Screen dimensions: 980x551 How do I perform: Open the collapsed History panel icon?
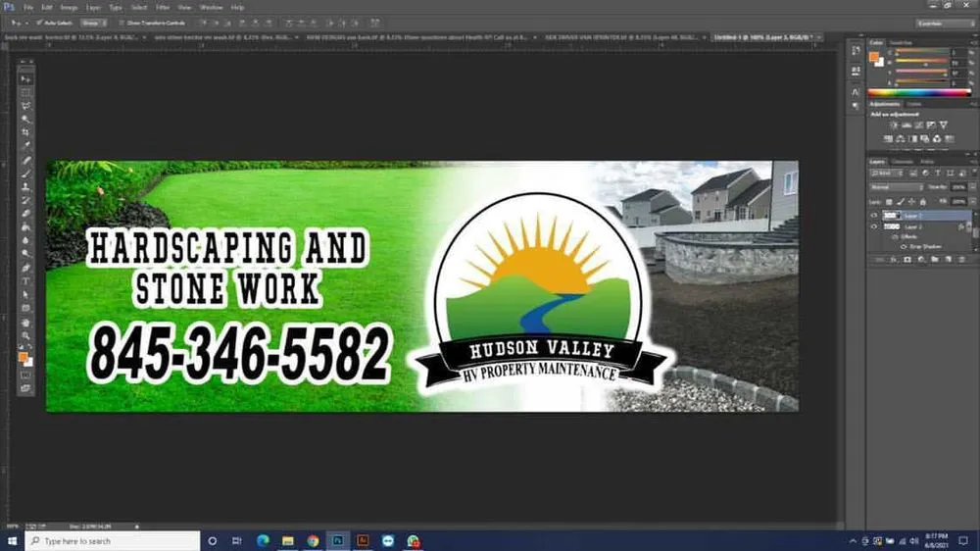click(x=856, y=51)
